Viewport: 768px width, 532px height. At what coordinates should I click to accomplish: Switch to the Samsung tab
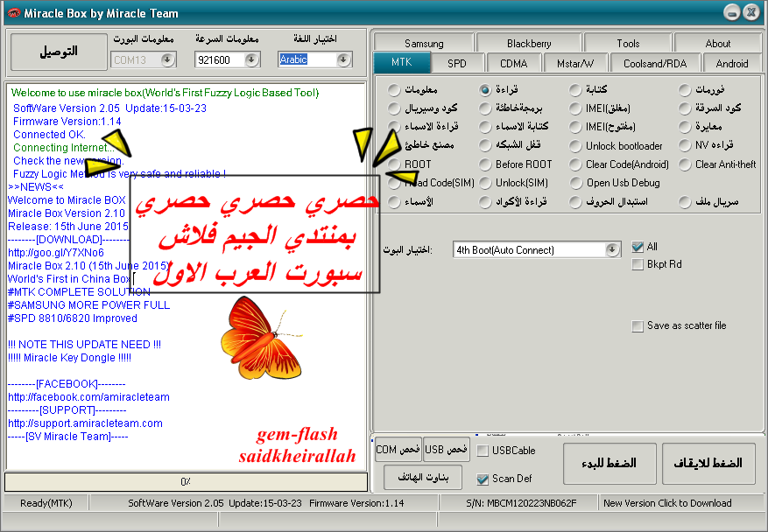(x=424, y=44)
